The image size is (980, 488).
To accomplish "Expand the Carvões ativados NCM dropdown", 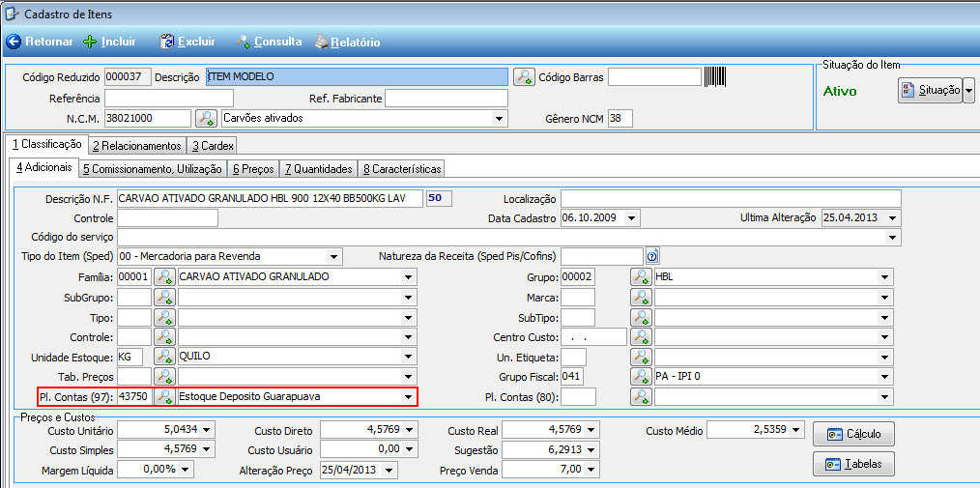I will [499, 118].
